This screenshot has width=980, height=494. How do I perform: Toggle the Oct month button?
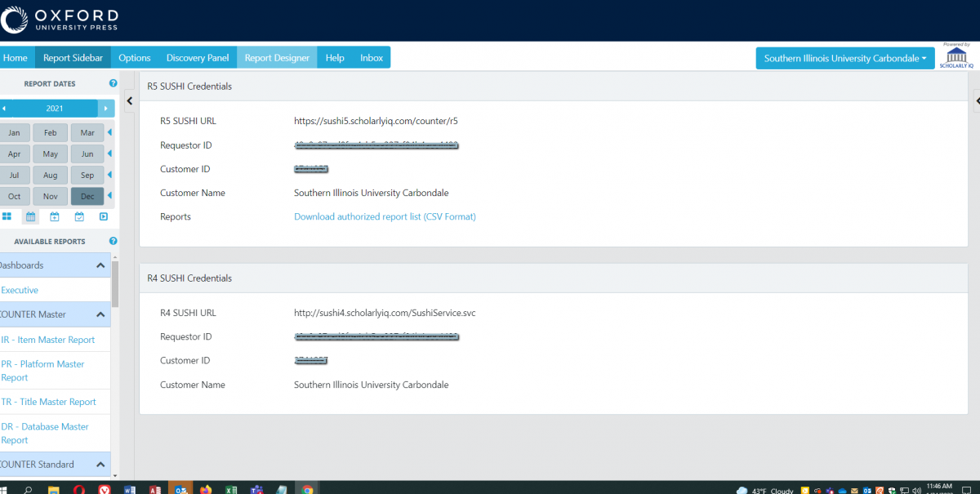click(x=14, y=196)
